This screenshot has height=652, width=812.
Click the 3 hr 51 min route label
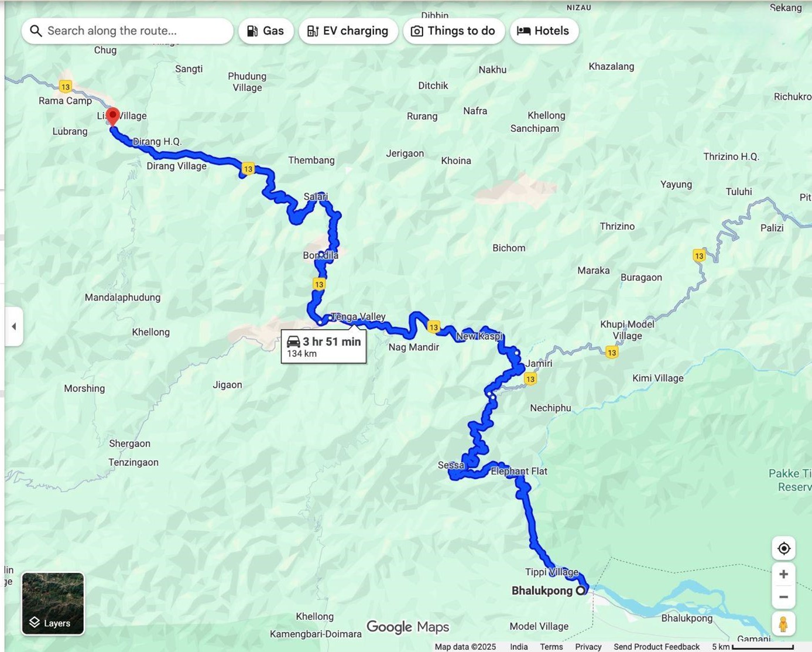point(324,347)
